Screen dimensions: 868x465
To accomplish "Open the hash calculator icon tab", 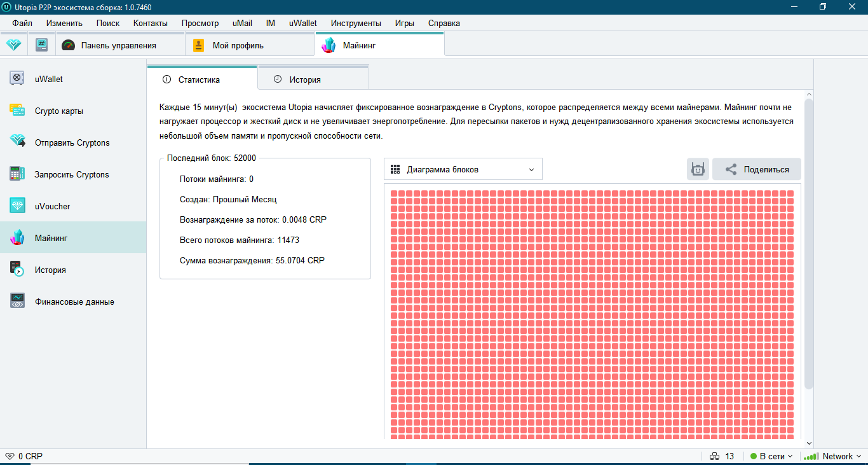I will pos(41,45).
